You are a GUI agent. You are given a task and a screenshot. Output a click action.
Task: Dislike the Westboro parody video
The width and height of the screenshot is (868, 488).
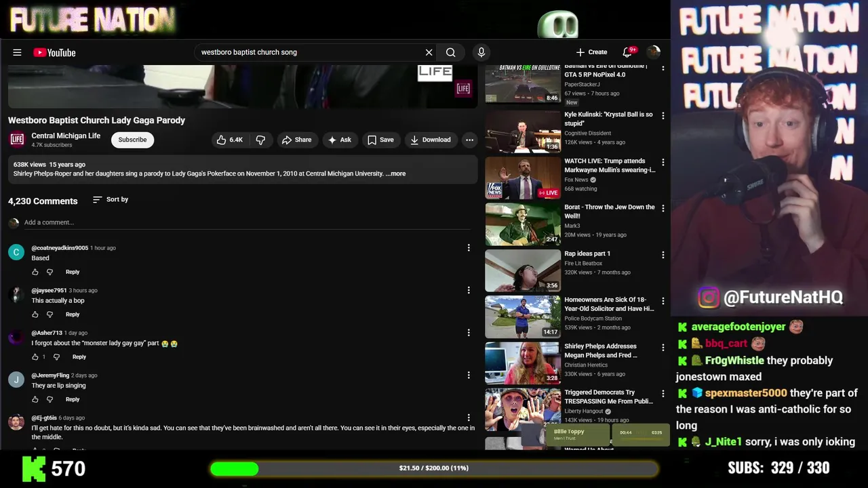coord(260,140)
